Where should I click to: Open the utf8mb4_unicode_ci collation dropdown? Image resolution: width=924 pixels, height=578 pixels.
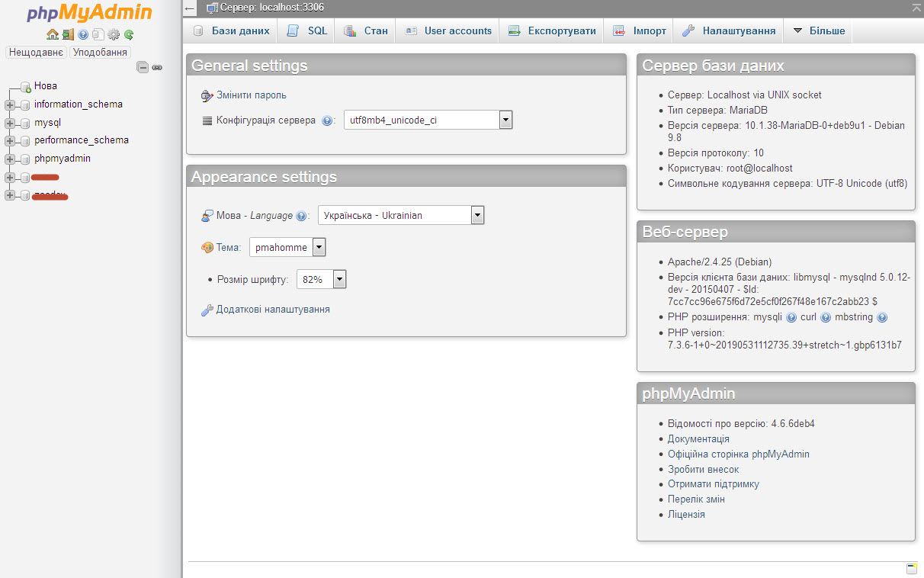pos(428,120)
